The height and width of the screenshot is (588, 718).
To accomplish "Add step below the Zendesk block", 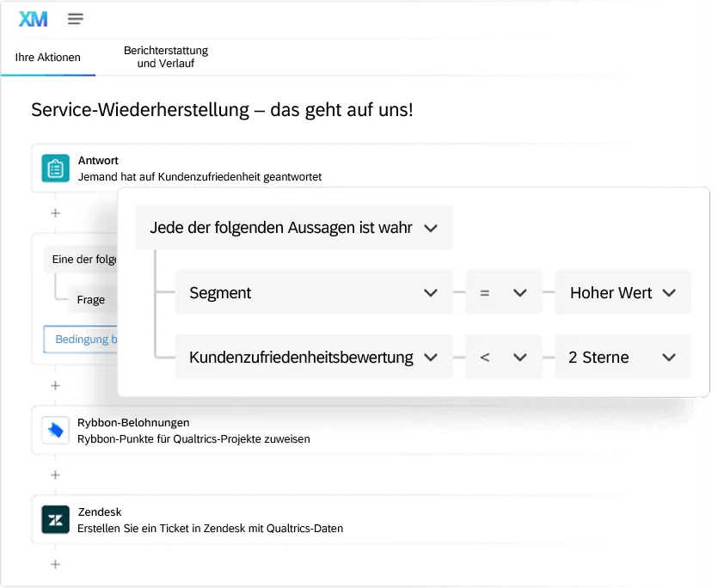I will [55, 564].
